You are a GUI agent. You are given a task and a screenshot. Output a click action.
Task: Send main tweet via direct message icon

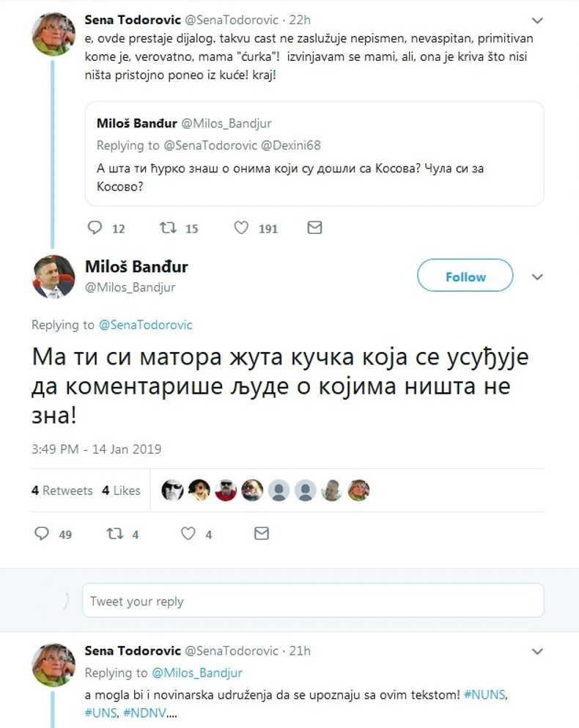click(x=261, y=534)
